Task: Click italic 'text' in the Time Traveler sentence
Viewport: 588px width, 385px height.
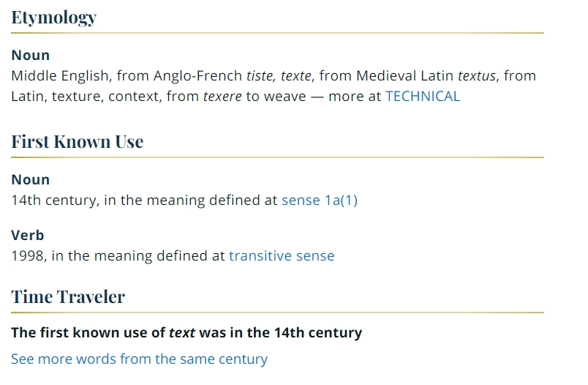Action: coord(182,332)
